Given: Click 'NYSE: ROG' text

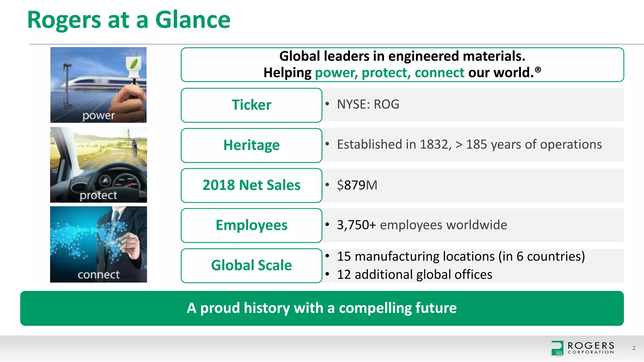Looking at the screenshot, I should click(368, 104).
